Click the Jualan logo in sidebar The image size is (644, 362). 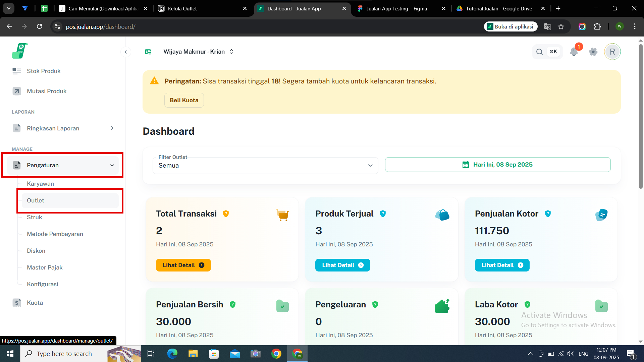pos(19,51)
